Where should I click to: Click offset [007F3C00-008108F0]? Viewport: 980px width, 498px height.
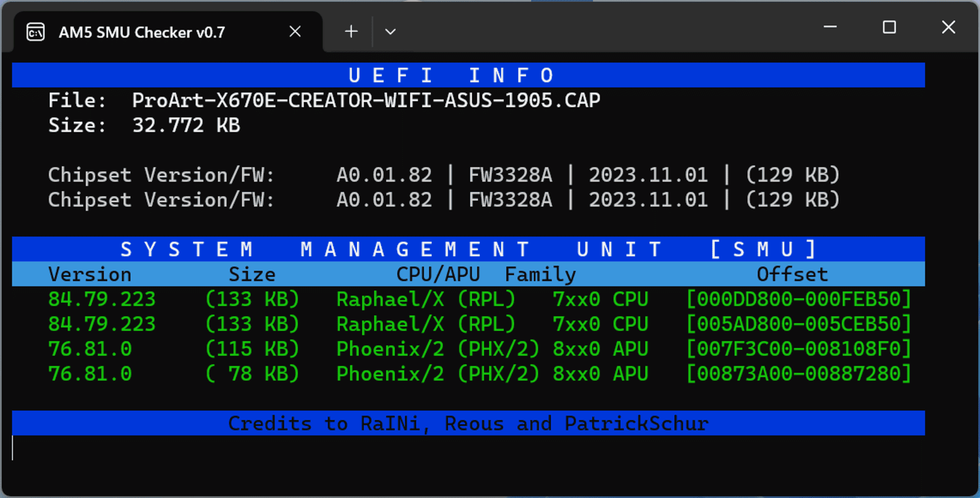click(799, 350)
